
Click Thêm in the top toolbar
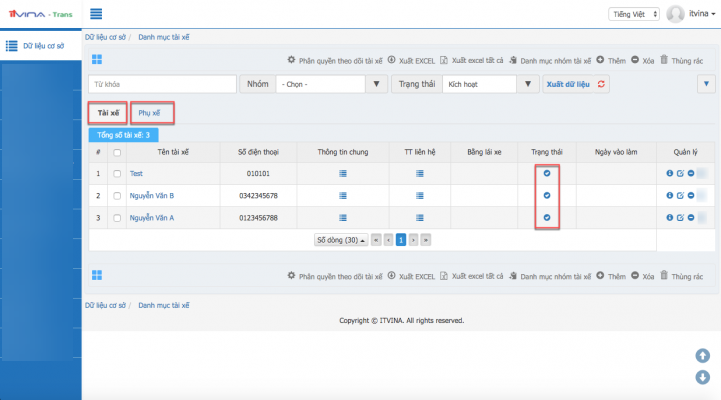pyautogui.click(x=610, y=60)
